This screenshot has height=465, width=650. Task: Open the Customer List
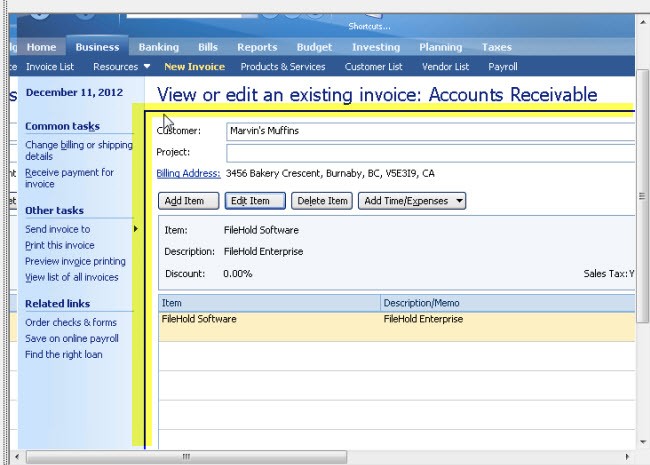pyautogui.click(x=374, y=67)
